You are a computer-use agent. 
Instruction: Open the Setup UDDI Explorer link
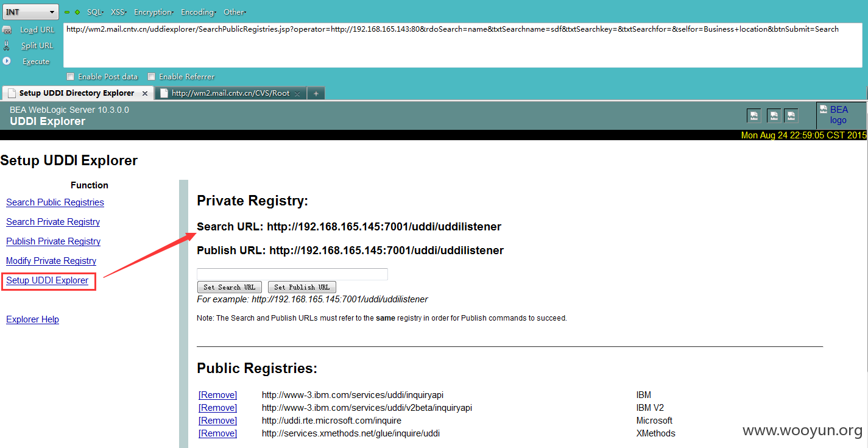47,280
